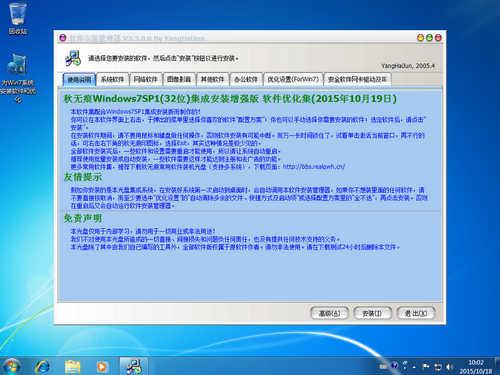The image size is (500, 375).
Task: Click the Show Desktop strip at taskbar end
Action: 497,366
